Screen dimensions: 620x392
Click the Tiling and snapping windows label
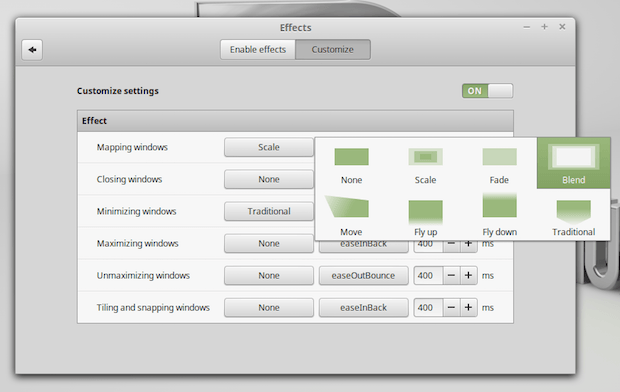click(x=153, y=307)
